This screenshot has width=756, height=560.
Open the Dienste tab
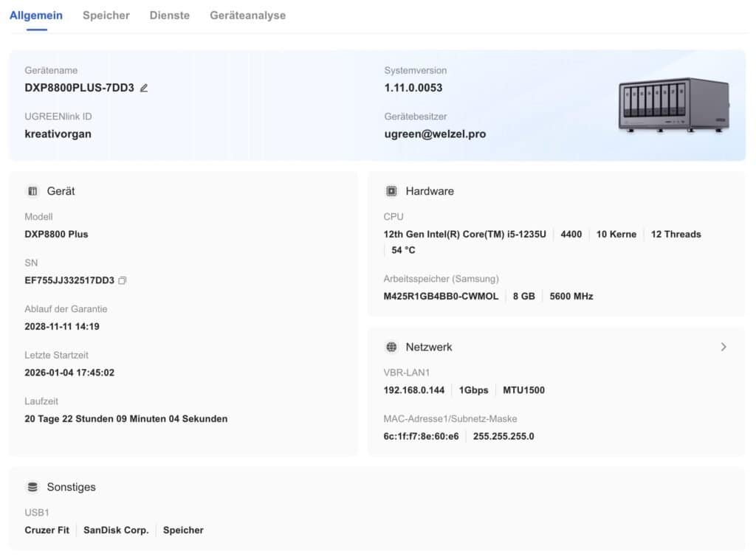point(169,15)
